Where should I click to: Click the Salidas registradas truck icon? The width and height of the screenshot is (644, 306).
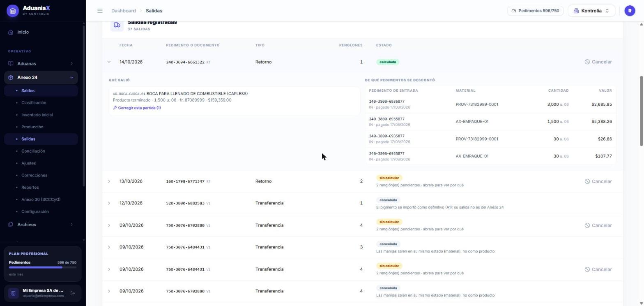pyautogui.click(x=117, y=25)
